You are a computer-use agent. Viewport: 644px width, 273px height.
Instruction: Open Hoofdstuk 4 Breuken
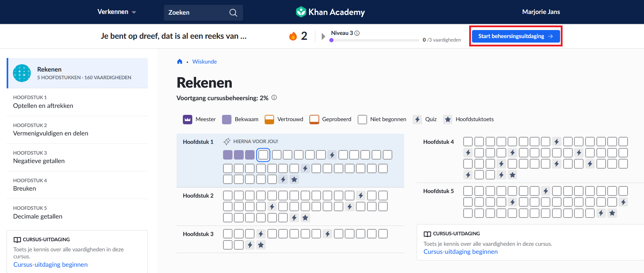(77, 185)
